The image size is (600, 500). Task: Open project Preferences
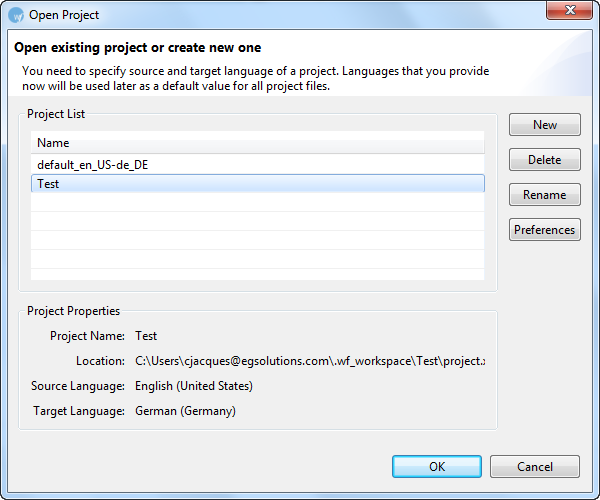point(545,230)
